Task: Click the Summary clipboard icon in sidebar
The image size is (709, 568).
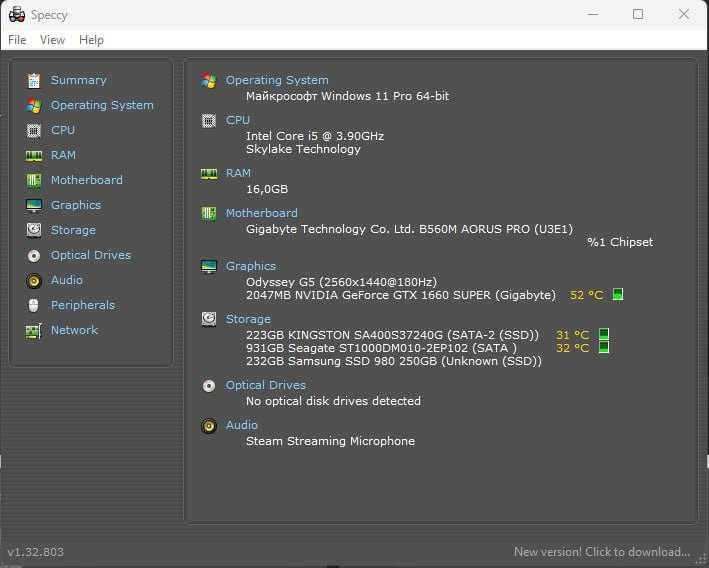Action: coord(34,80)
